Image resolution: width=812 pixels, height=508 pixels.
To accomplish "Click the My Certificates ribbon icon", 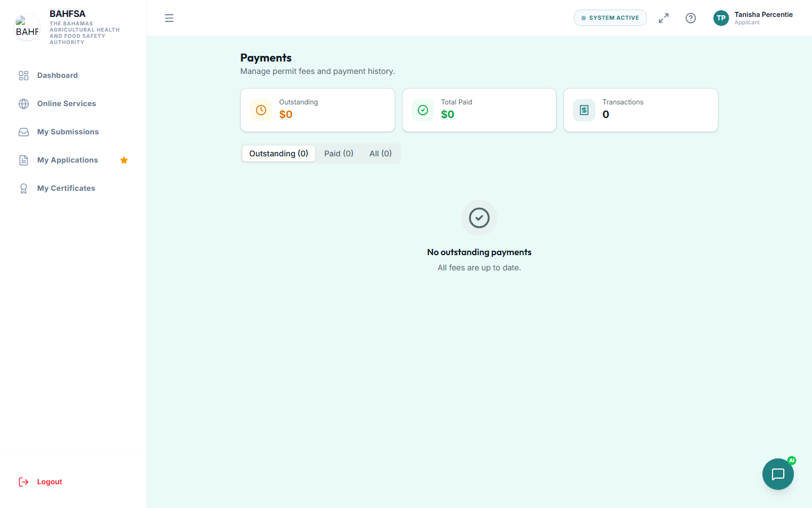I will pyautogui.click(x=24, y=189).
